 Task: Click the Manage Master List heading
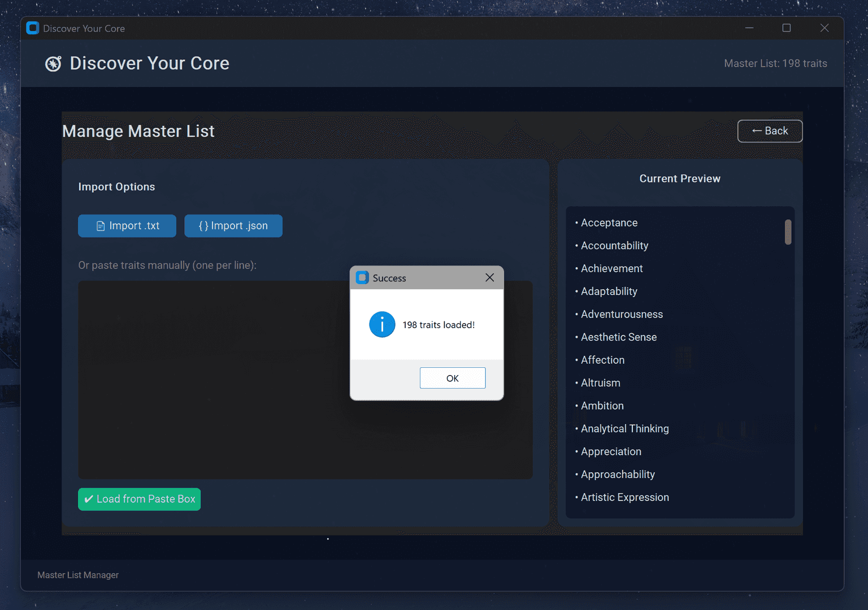(x=138, y=131)
